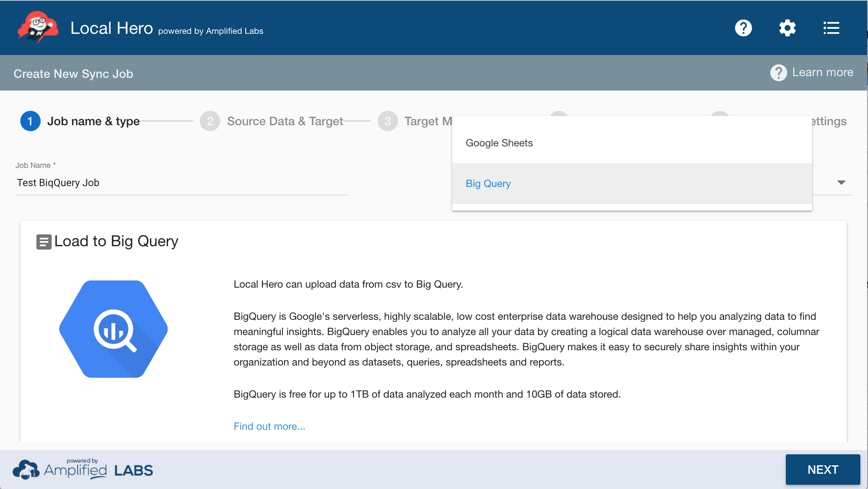Click Source Data & Target step label
This screenshot has width=868, height=489.
point(285,121)
